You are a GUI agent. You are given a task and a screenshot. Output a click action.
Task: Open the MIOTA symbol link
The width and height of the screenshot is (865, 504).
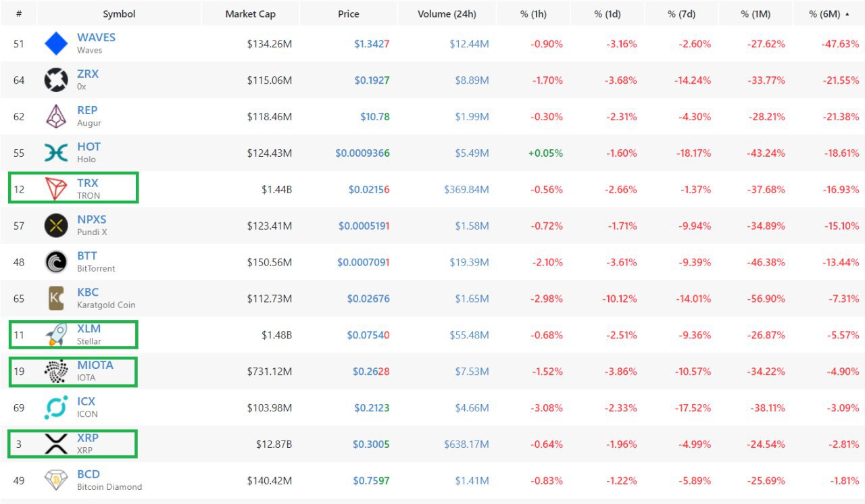click(95, 365)
